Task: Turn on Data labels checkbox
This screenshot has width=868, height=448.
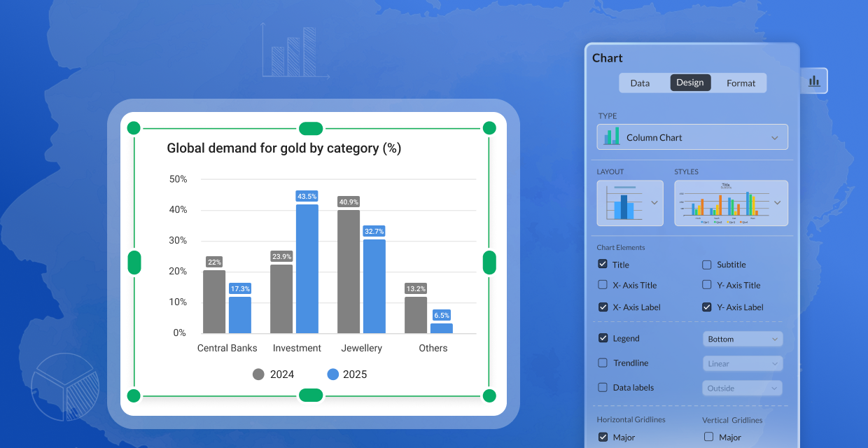Action: point(603,387)
